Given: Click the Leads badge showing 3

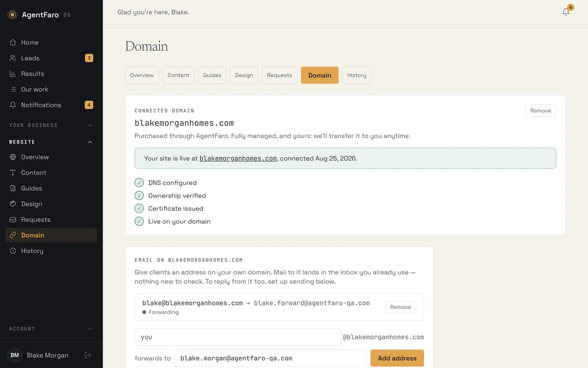Looking at the screenshot, I should click(x=89, y=58).
